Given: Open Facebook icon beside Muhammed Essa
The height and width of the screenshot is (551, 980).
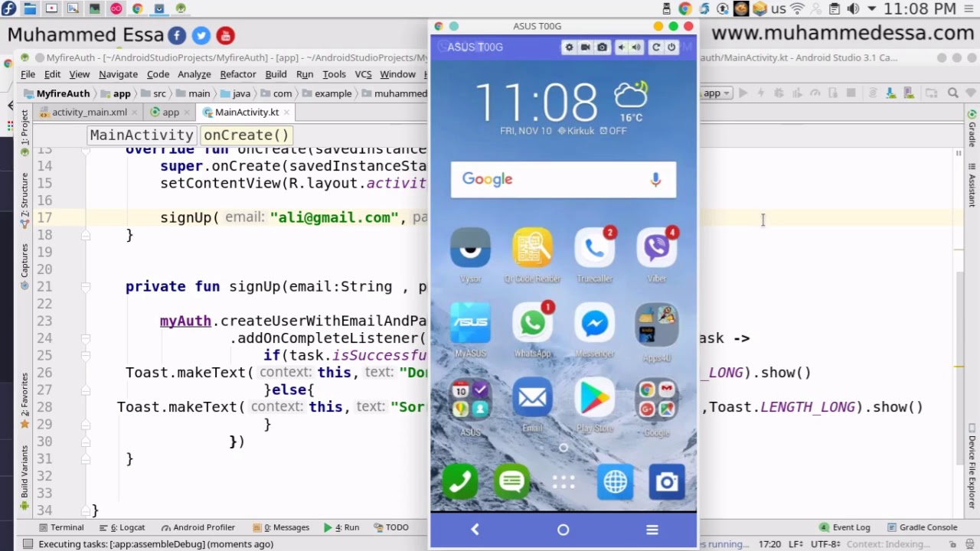Looking at the screenshot, I should click(x=177, y=35).
